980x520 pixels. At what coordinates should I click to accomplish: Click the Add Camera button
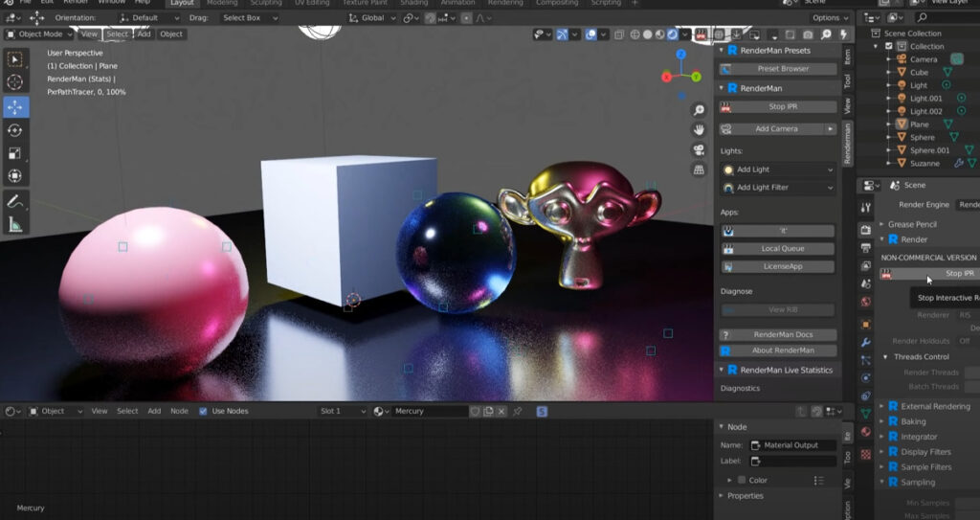click(771, 129)
